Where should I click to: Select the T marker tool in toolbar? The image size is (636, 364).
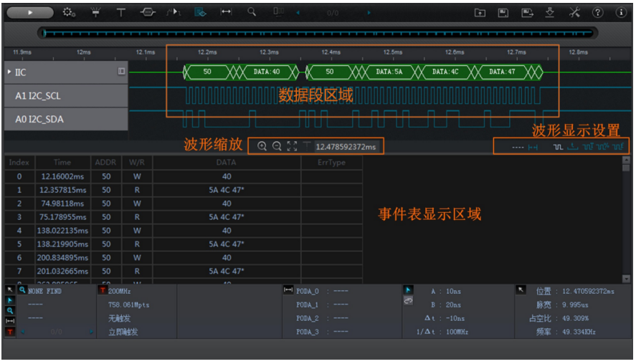tap(121, 13)
